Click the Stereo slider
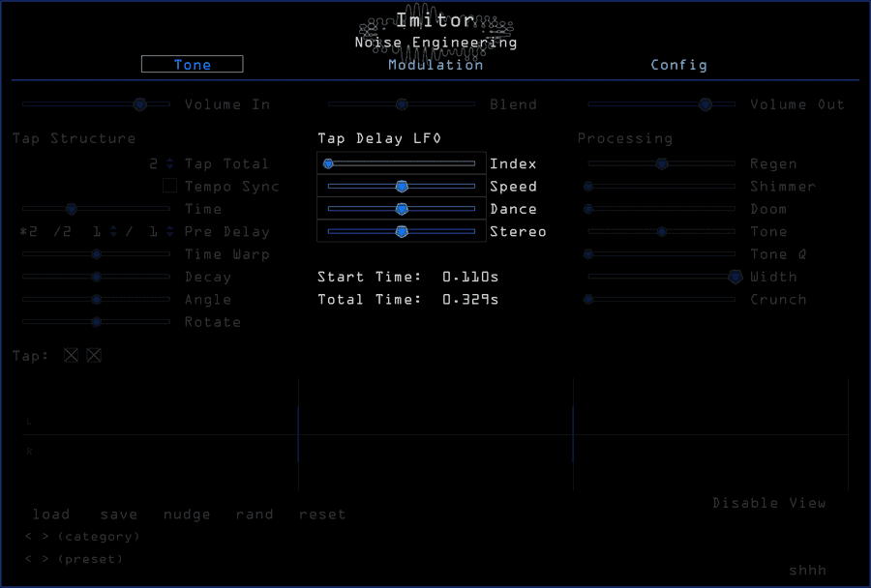The image size is (871, 588). pos(402,231)
